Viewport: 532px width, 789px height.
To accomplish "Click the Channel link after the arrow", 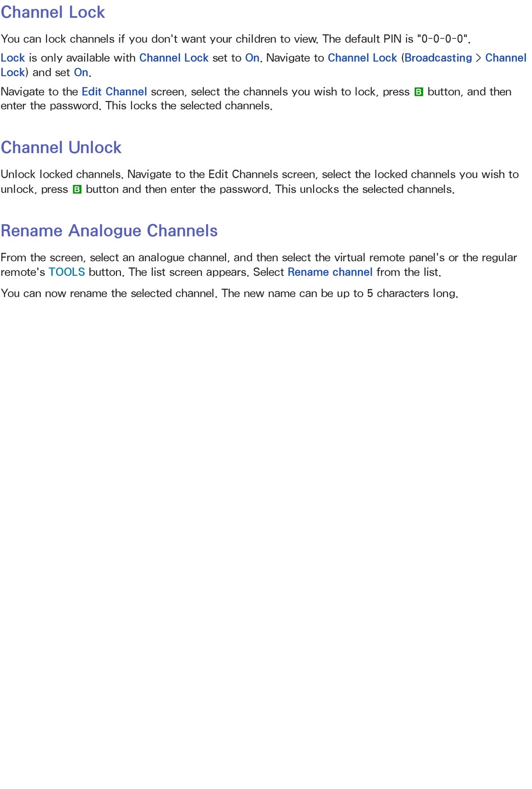I will tap(506, 58).
